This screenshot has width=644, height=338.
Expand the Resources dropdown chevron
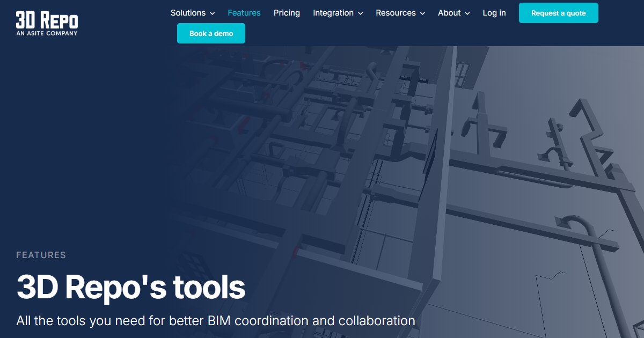click(x=422, y=13)
